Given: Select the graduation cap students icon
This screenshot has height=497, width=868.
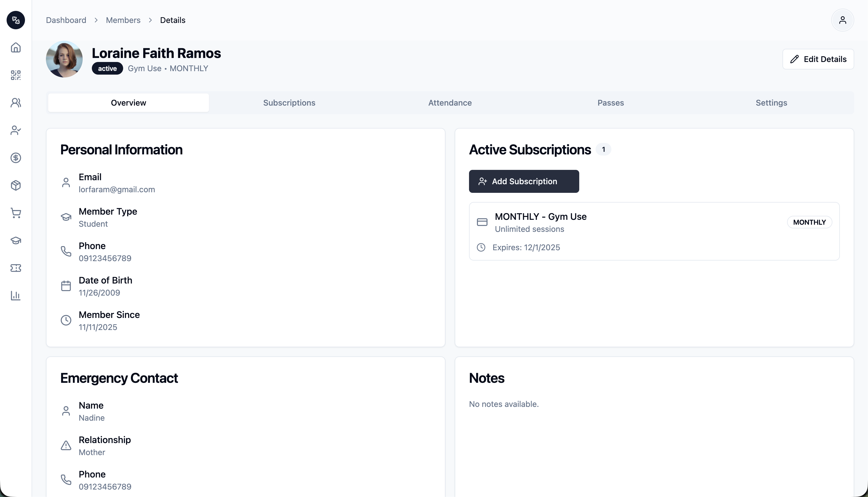Looking at the screenshot, I should [x=16, y=241].
